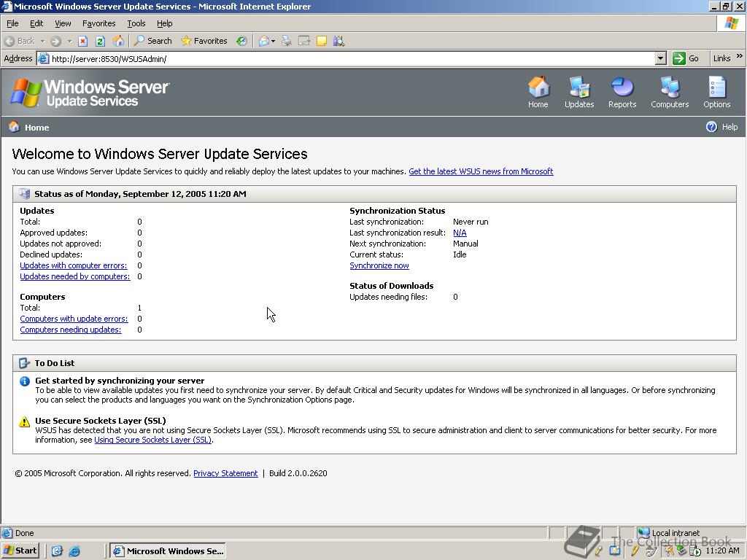Open Using Secure Sockets Layer (SSL) link
Screen dimensions: 747x560
153,440
